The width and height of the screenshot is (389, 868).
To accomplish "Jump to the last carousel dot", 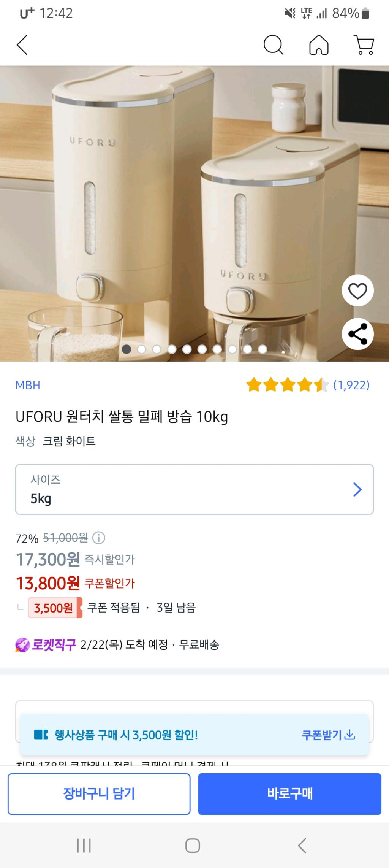I will tap(262, 349).
